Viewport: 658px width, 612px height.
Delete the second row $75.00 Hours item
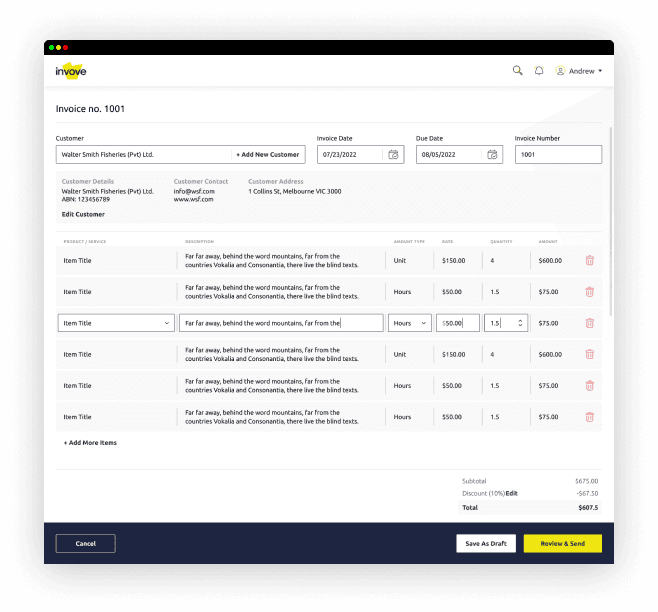click(590, 292)
